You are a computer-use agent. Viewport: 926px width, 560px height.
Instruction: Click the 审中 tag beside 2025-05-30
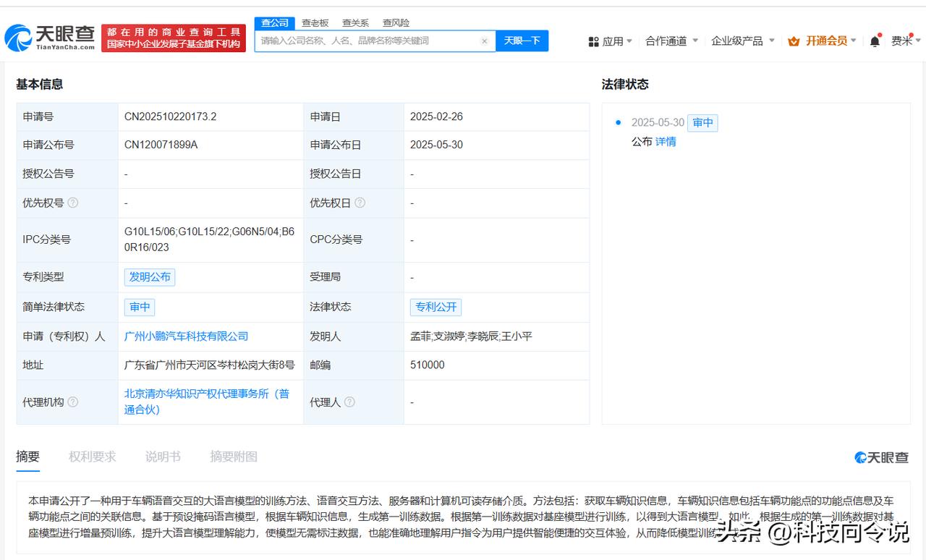[702, 123]
